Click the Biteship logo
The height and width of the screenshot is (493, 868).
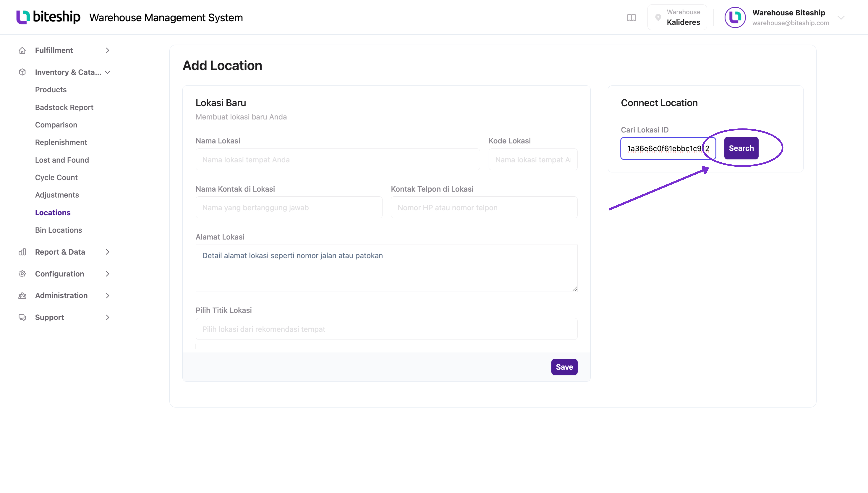[x=48, y=17]
